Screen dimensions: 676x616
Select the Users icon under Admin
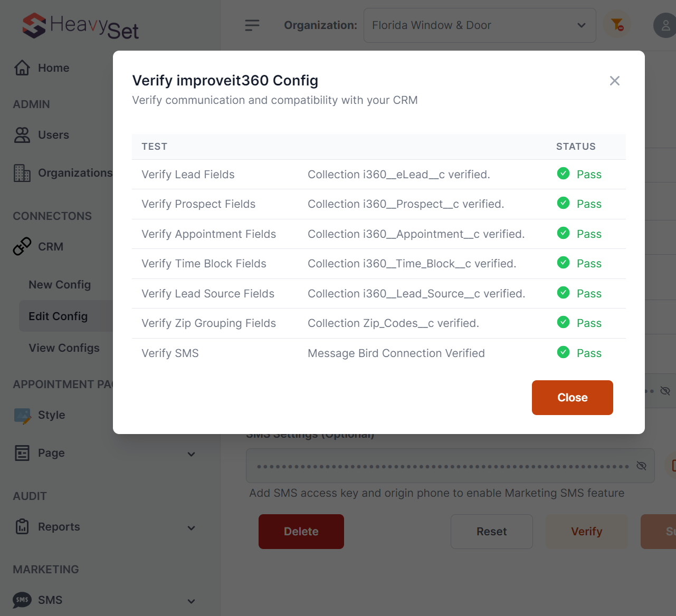(x=22, y=135)
